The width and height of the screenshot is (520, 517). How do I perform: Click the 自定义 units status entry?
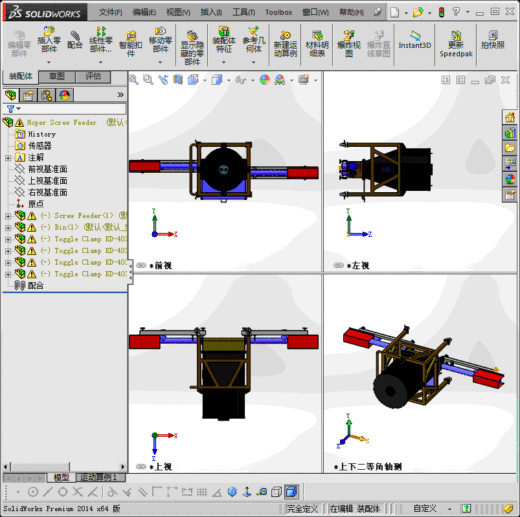(x=425, y=508)
